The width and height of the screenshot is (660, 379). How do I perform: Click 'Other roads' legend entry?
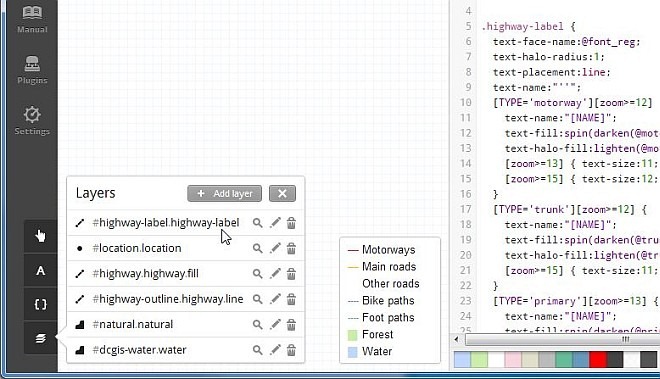[391, 284]
